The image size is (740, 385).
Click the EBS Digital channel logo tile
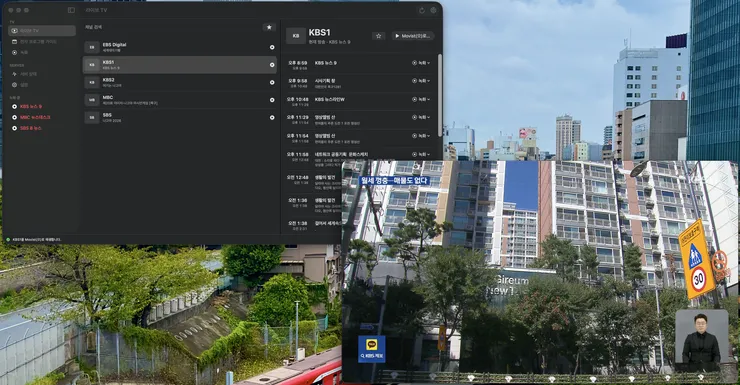(92, 47)
